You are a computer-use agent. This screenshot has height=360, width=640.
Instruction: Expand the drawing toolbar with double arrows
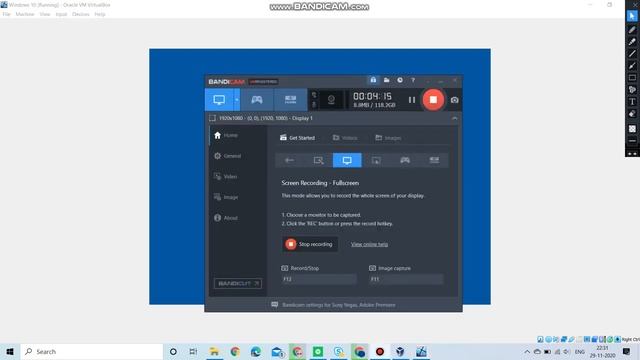632,153
